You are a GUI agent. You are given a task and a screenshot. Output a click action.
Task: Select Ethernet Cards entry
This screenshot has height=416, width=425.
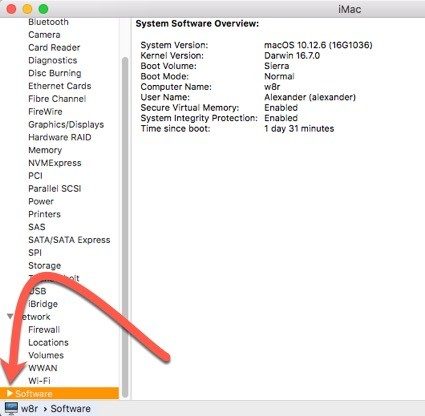[x=60, y=86]
